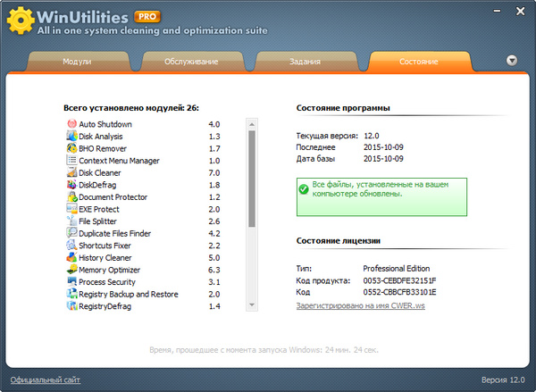The width and height of the screenshot is (536, 392).
Task: Go to the Задания tab
Action: coord(306,63)
